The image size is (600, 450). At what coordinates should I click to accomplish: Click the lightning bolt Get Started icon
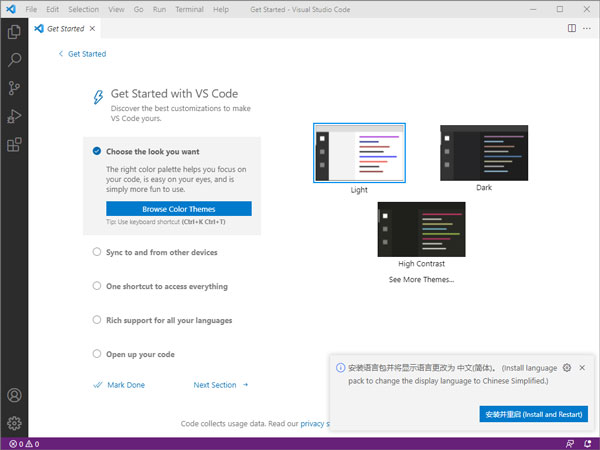point(98,97)
